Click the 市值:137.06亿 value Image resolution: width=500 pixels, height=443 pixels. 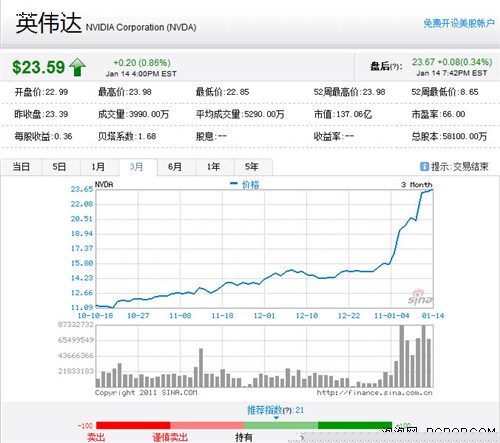(343, 114)
